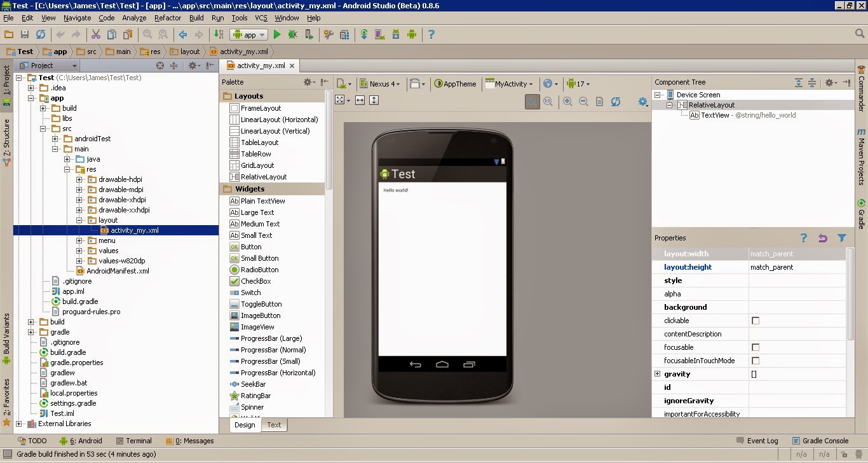
Task: Open the Navigate menu
Action: (77, 18)
